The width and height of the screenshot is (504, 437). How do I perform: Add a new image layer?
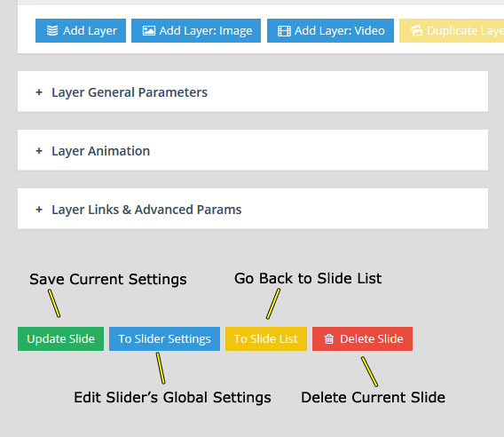(x=196, y=30)
